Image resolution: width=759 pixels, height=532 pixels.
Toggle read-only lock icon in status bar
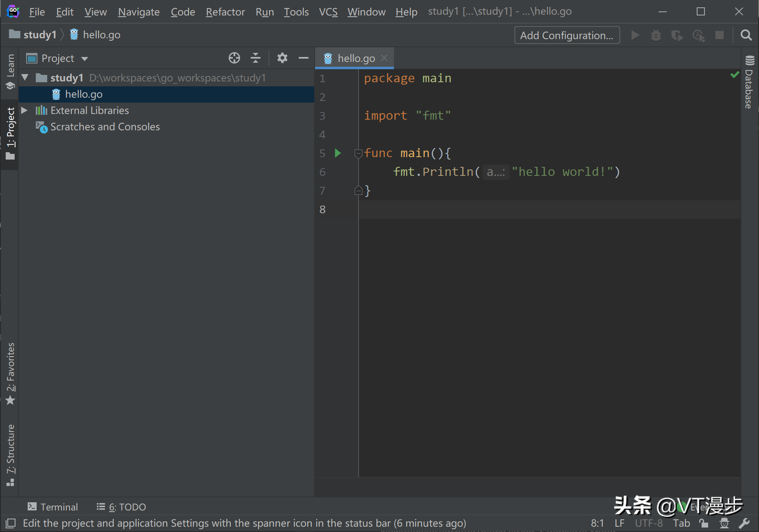(704, 523)
